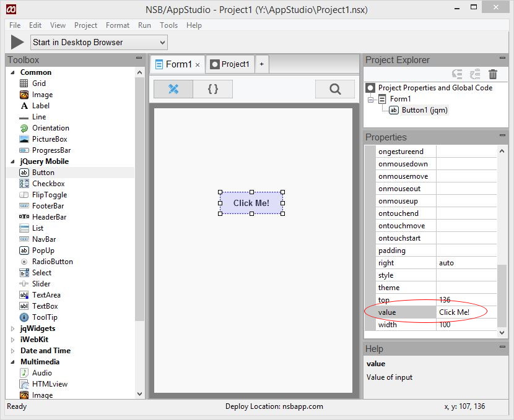
Task: Select the FooterBar control icon
Action: click(x=24, y=206)
